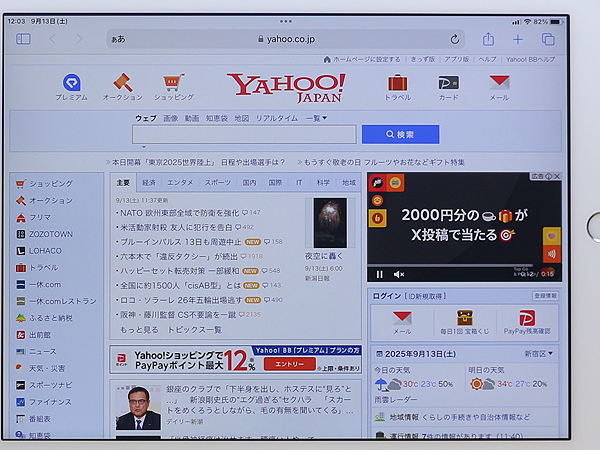
Task: Open the ぁあ page format menu
Action: click(118, 39)
